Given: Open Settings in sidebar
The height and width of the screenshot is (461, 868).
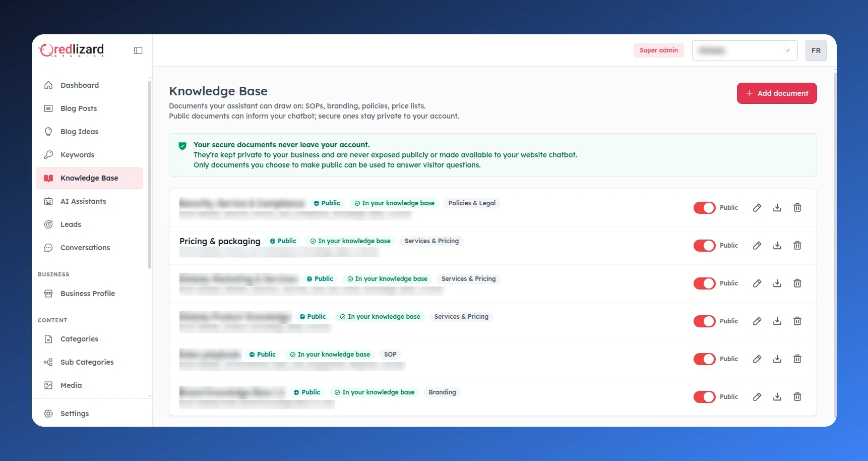Looking at the screenshot, I should click(89, 414).
